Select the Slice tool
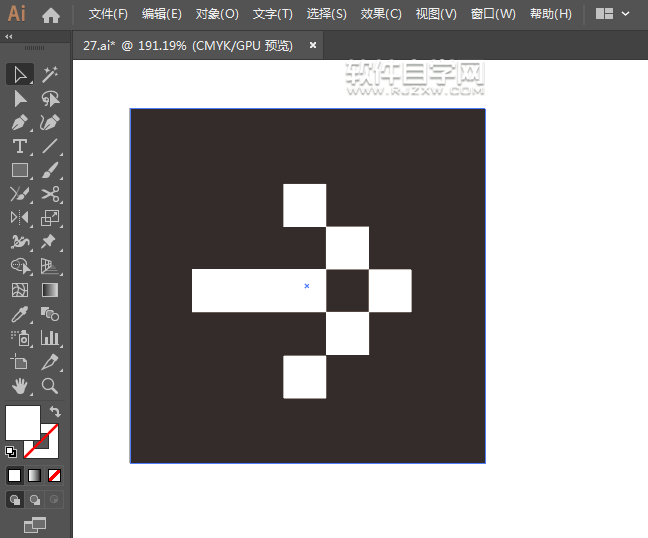The image size is (648, 538). tap(50, 362)
